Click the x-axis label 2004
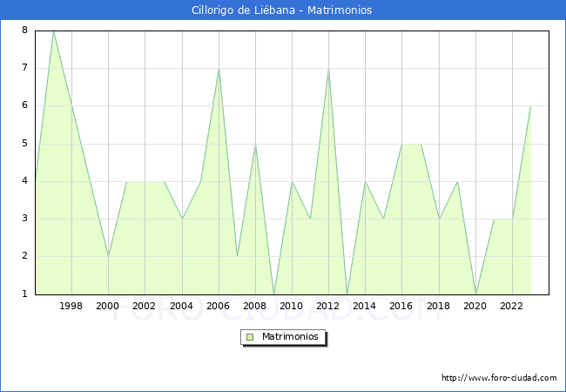Viewport: 566px width, 392px height. tap(182, 306)
